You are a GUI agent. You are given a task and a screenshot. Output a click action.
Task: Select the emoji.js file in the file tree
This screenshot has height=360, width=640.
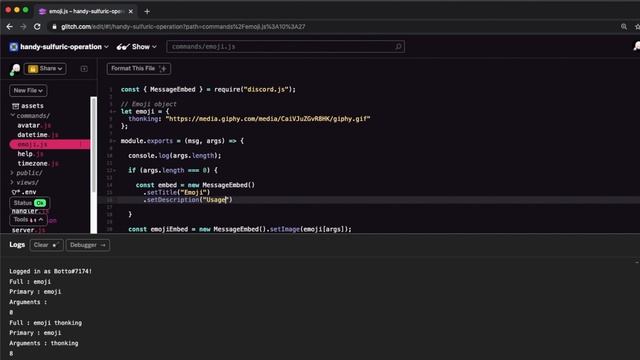tap(50, 144)
